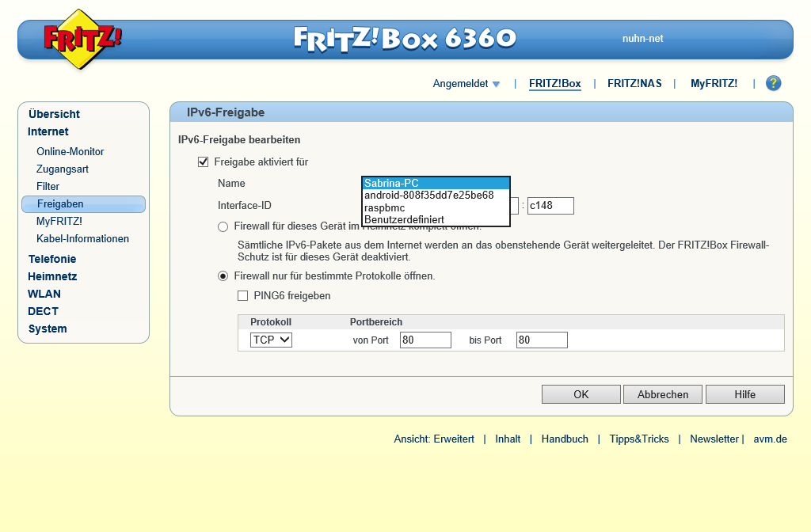Image resolution: width=811 pixels, height=532 pixels.
Task: Open the Handbuch footer link
Action: pyautogui.click(x=565, y=439)
